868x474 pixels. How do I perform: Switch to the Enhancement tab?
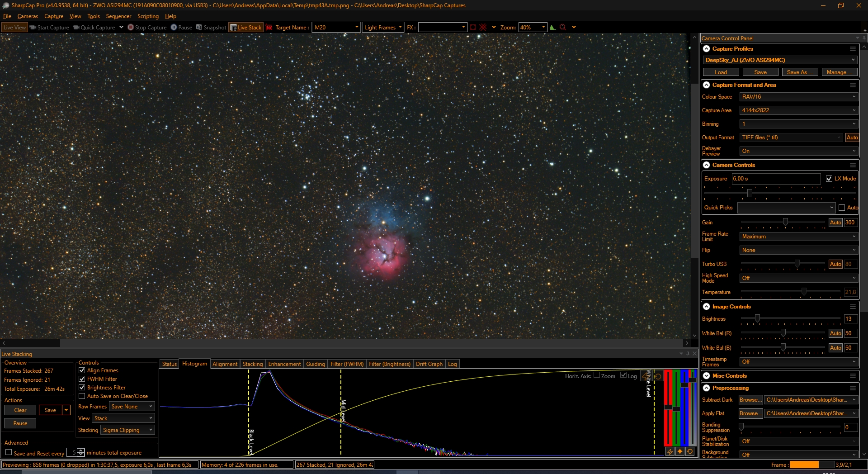tap(284, 364)
